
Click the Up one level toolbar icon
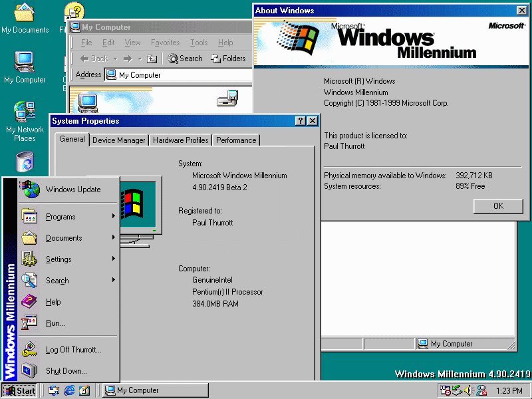click(151, 59)
